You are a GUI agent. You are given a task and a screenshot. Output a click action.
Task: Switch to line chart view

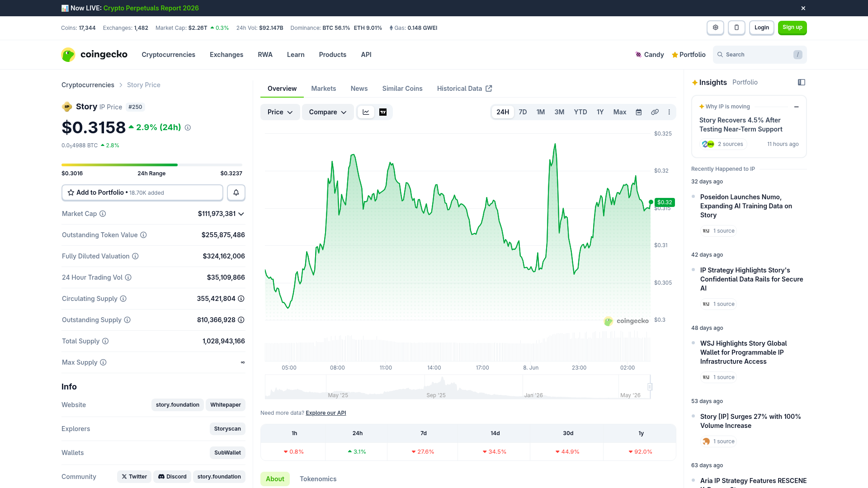point(366,112)
